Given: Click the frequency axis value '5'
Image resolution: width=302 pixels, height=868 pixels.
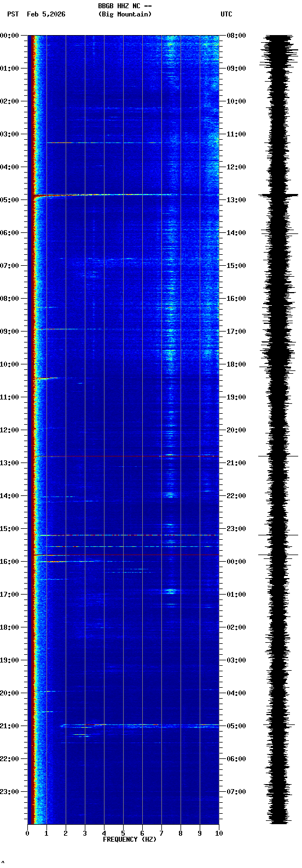Looking at the screenshot, I should click(x=123, y=833).
